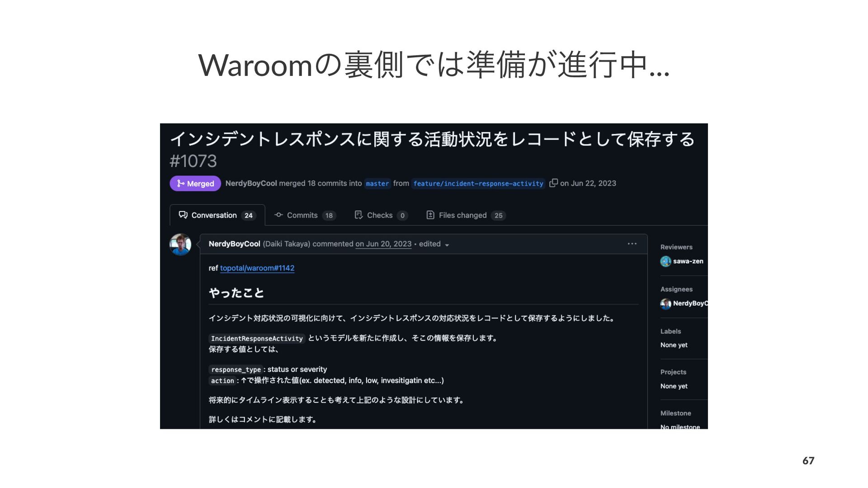Click the Checks tab checklist icon
This screenshot has height=488, width=868.
359,215
